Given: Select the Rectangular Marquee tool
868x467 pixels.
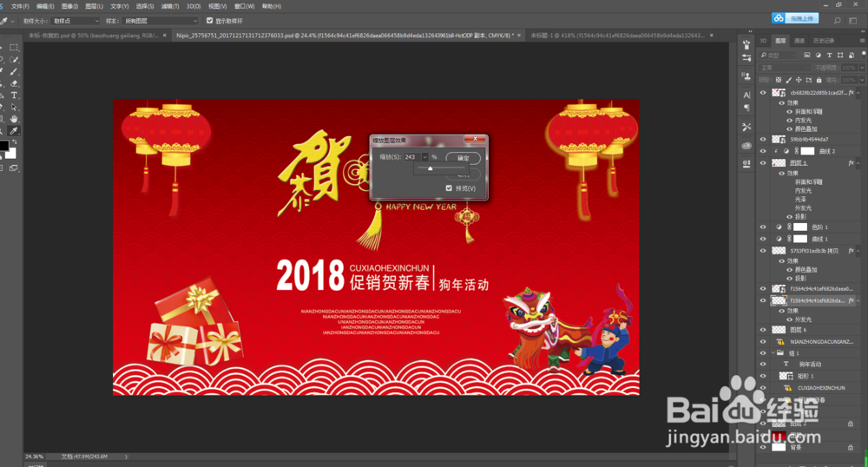Looking at the screenshot, I should tap(14, 48).
